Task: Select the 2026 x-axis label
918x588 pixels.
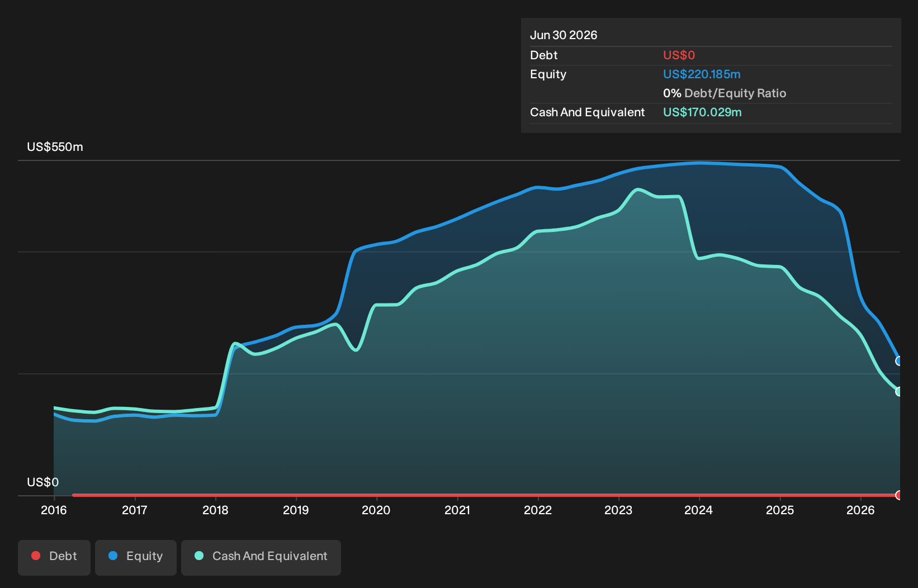Action: point(860,510)
